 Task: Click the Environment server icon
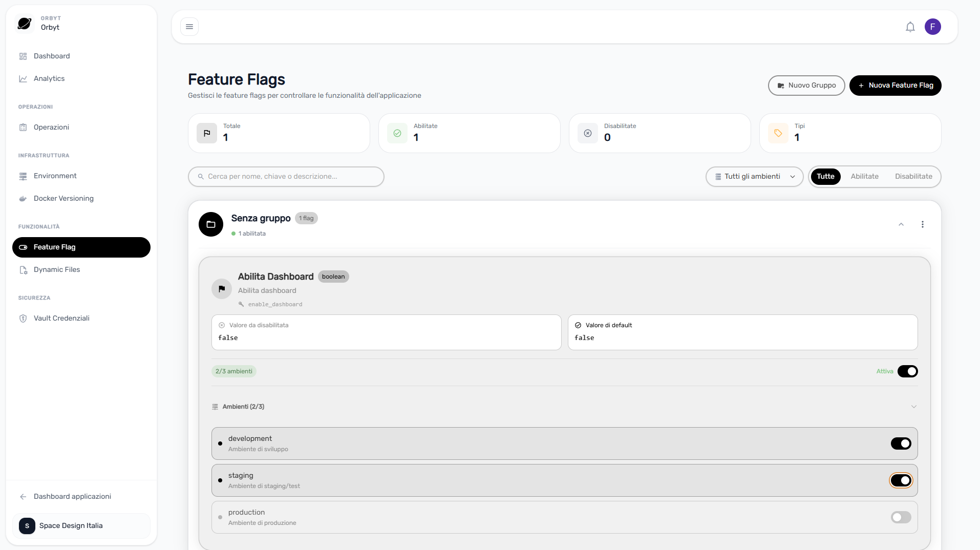[x=23, y=176]
